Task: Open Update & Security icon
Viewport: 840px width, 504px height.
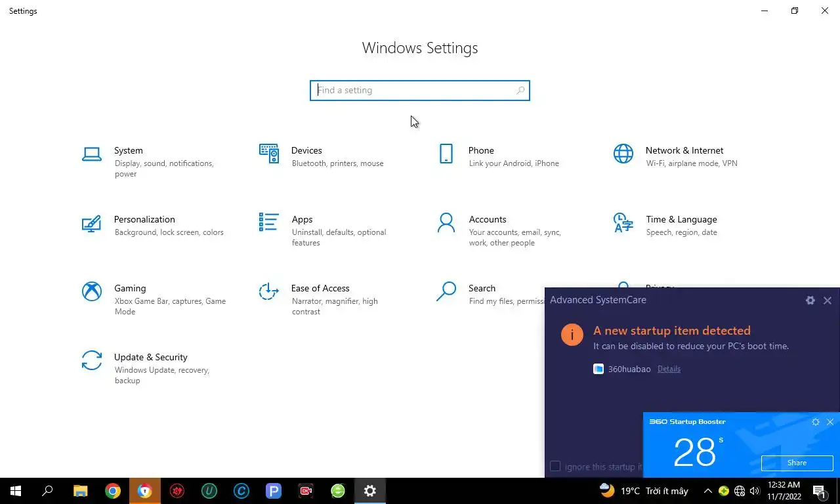Action: pos(92,360)
